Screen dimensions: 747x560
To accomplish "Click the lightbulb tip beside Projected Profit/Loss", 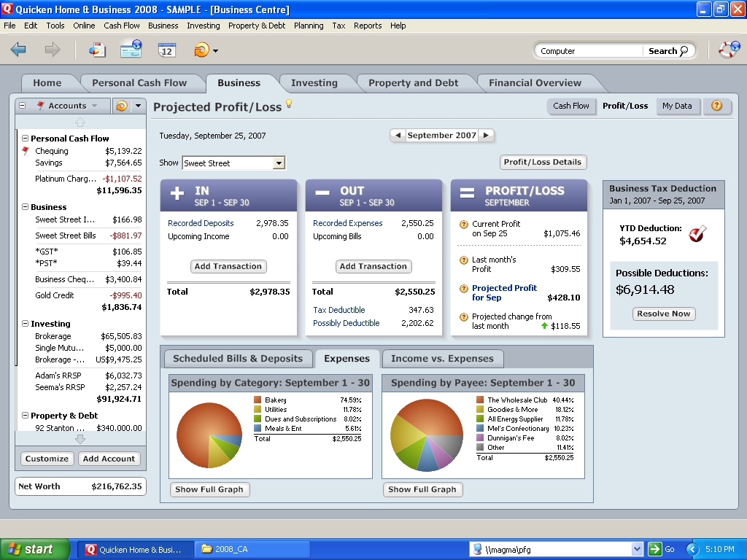I will pyautogui.click(x=289, y=104).
